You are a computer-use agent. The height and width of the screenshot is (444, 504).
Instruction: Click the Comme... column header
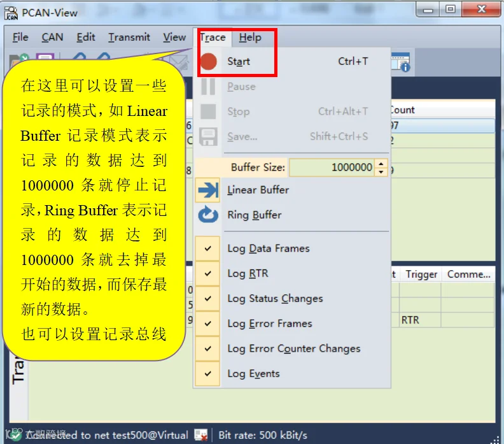468,274
